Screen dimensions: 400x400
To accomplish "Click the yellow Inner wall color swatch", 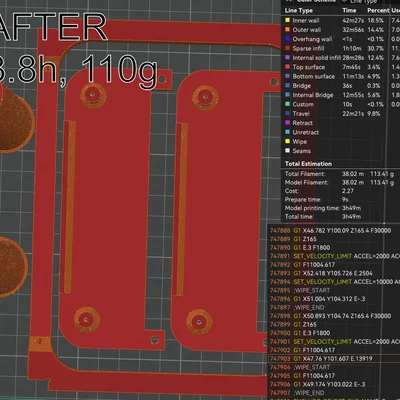I will (x=287, y=20).
